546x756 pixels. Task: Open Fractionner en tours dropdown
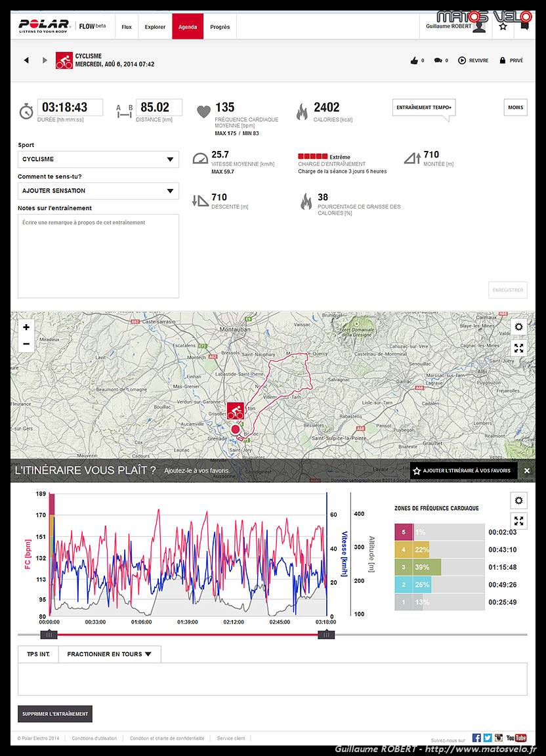click(x=110, y=654)
